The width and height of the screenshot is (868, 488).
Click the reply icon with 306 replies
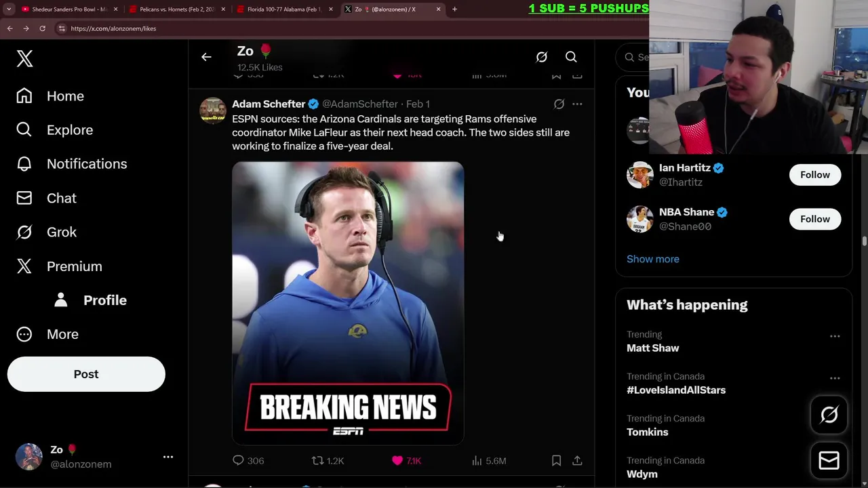pyautogui.click(x=238, y=460)
